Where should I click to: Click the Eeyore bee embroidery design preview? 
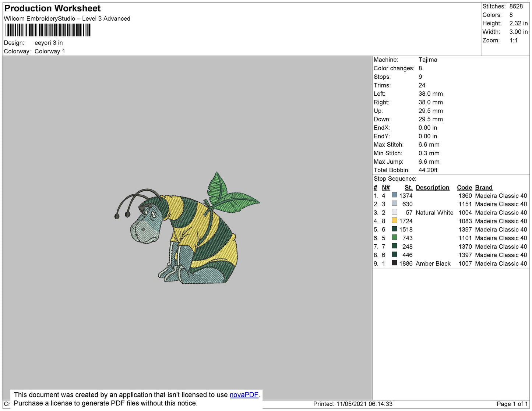click(x=187, y=228)
